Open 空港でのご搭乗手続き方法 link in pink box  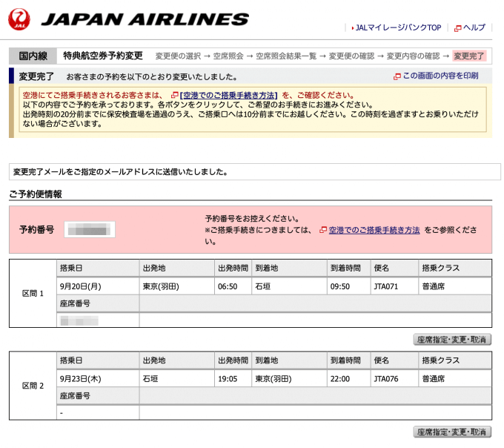point(374,230)
